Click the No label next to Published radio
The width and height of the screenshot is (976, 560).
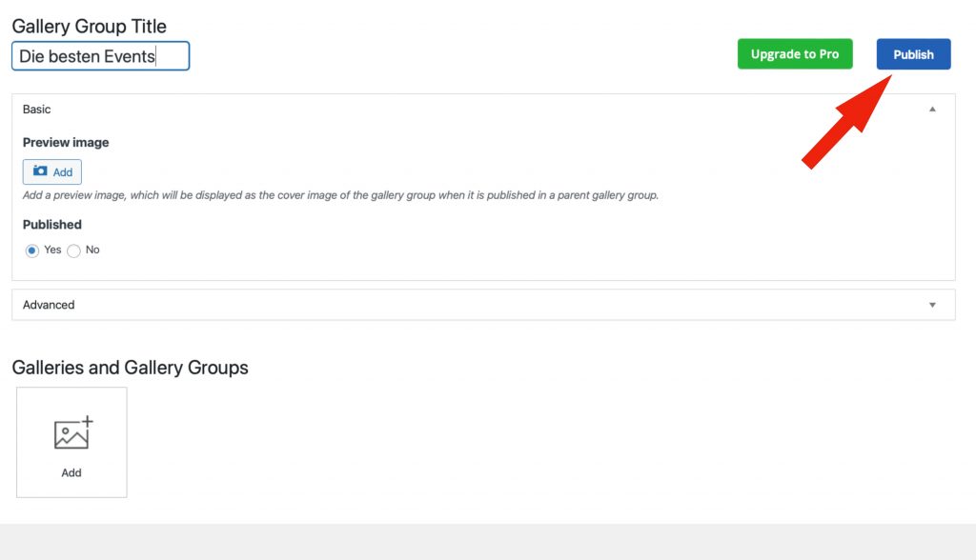pyautogui.click(x=92, y=250)
